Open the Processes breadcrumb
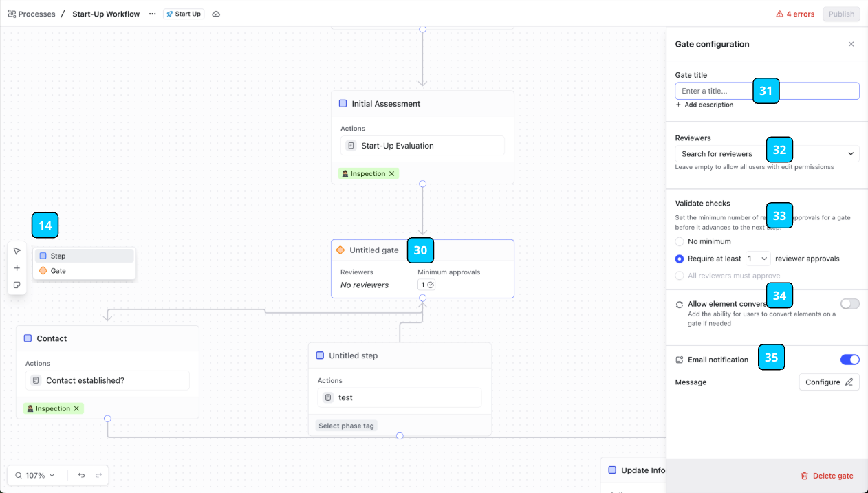Screen dimensions: 868x493 36,14
